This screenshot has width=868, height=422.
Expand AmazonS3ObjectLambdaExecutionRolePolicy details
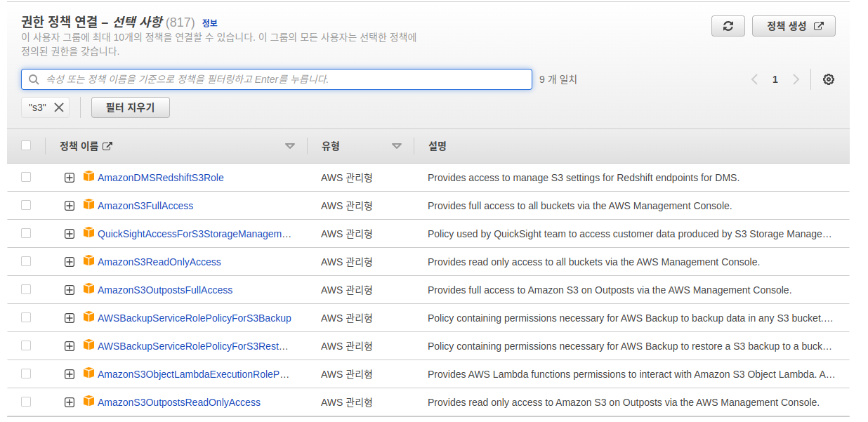pyautogui.click(x=70, y=374)
